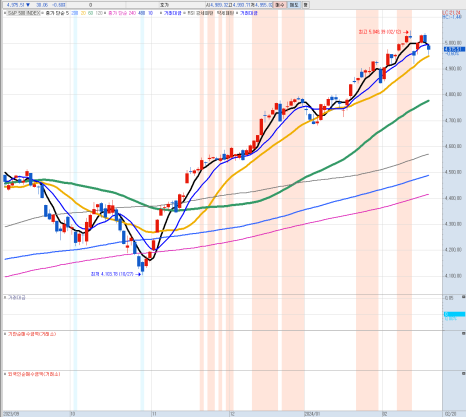Click the red label of second sub-panel
The height and width of the screenshot is (417, 466).
click(x=32, y=334)
